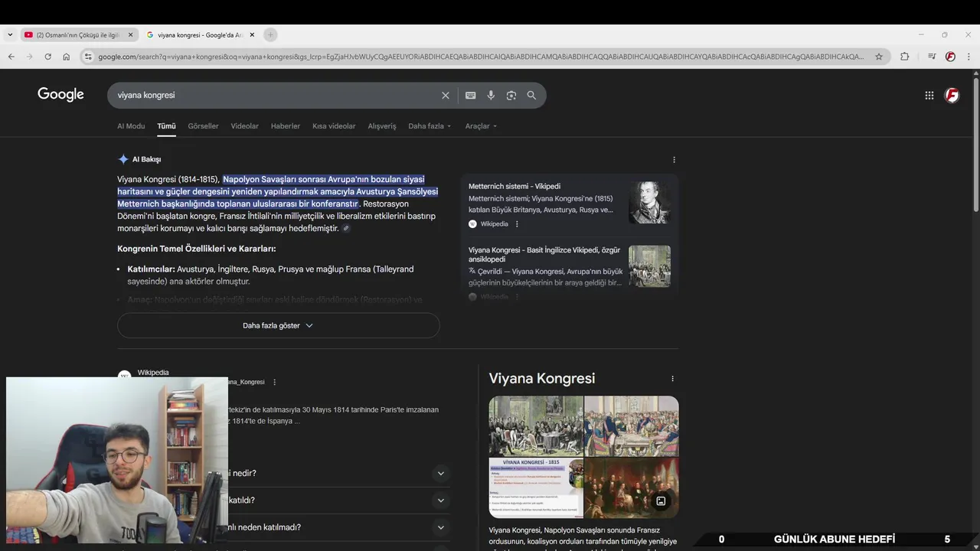Open the Google account avatar

[952, 95]
